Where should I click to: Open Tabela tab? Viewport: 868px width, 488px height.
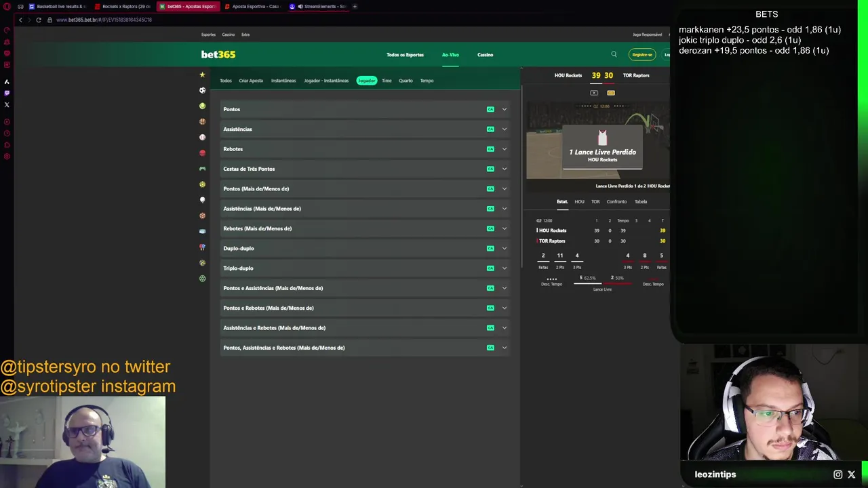[641, 201]
